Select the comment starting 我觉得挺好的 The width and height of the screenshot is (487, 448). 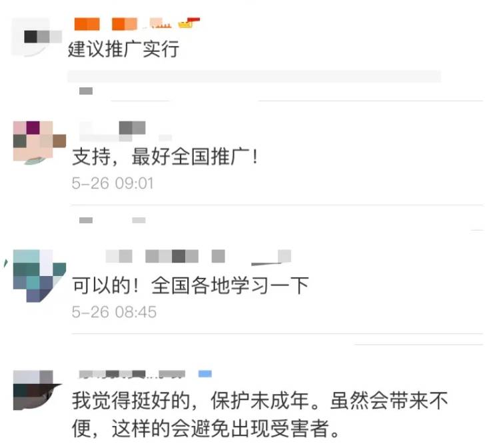pyautogui.click(x=260, y=414)
